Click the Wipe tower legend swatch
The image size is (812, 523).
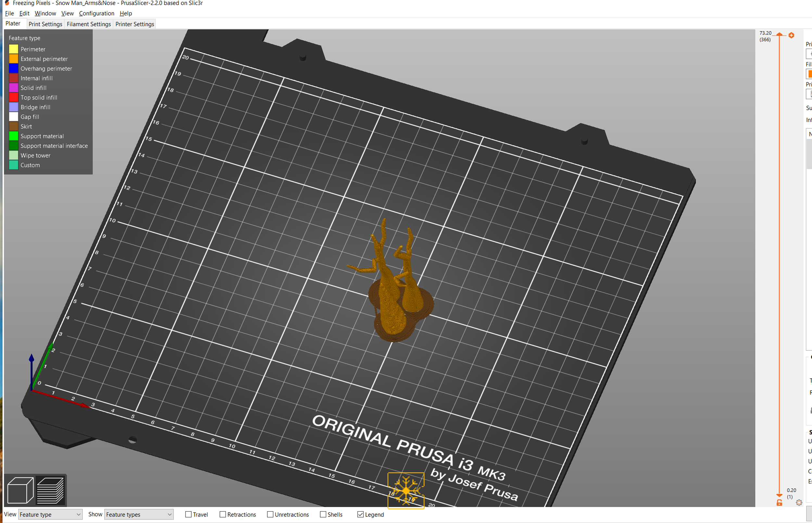(14, 155)
